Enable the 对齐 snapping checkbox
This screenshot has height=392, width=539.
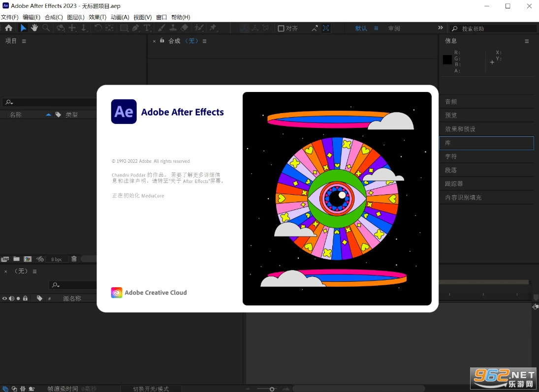(281, 29)
